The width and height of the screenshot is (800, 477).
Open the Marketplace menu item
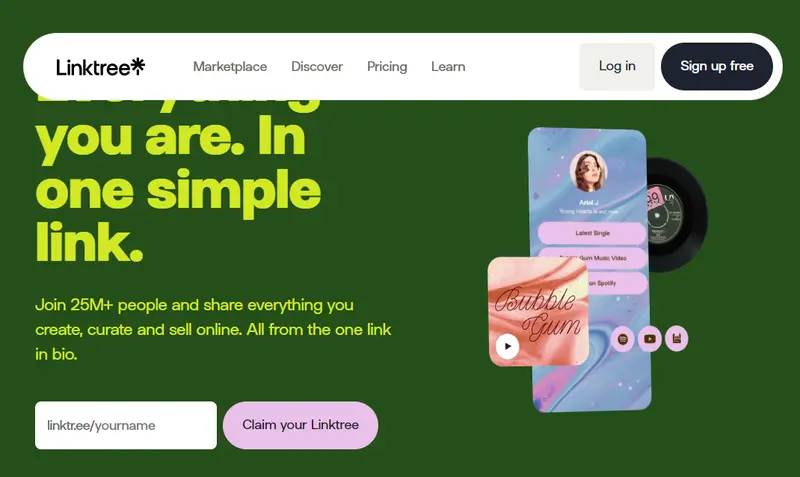pos(230,67)
